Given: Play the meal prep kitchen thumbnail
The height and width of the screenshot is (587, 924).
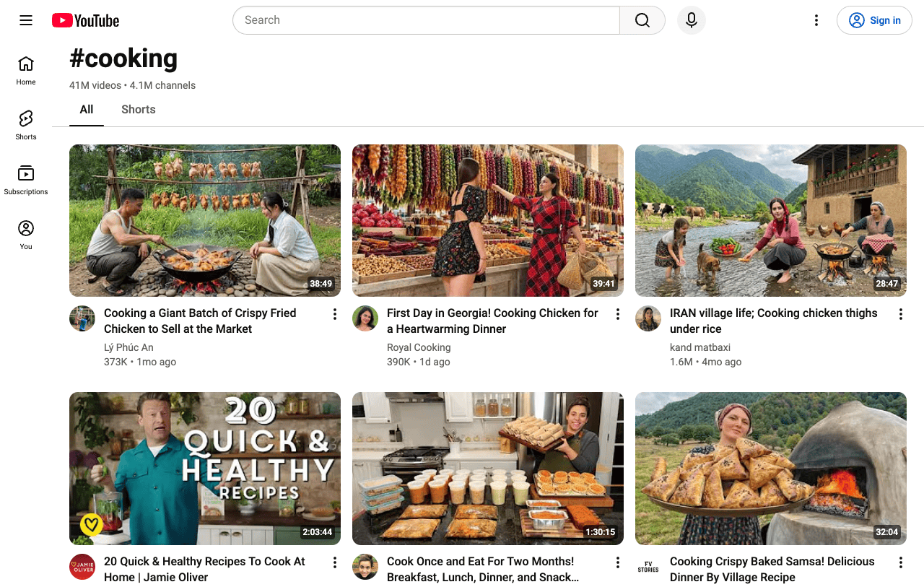Looking at the screenshot, I should click(x=488, y=469).
